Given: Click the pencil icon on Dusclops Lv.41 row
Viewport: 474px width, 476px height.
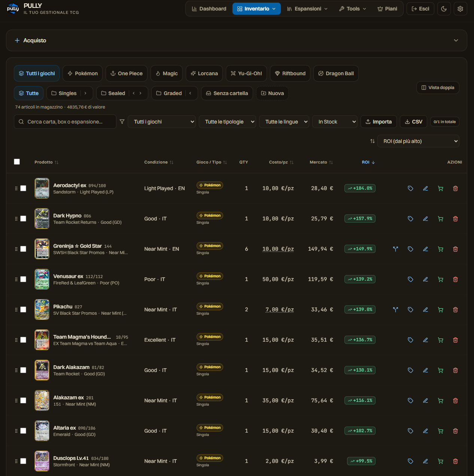Looking at the screenshot, I should (425, 461).
